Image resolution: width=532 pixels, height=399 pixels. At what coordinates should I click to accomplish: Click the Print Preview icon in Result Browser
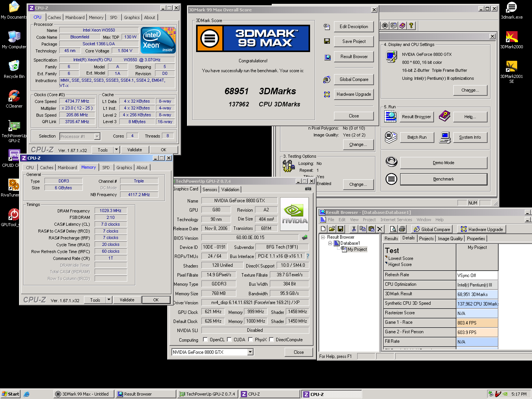393,229
